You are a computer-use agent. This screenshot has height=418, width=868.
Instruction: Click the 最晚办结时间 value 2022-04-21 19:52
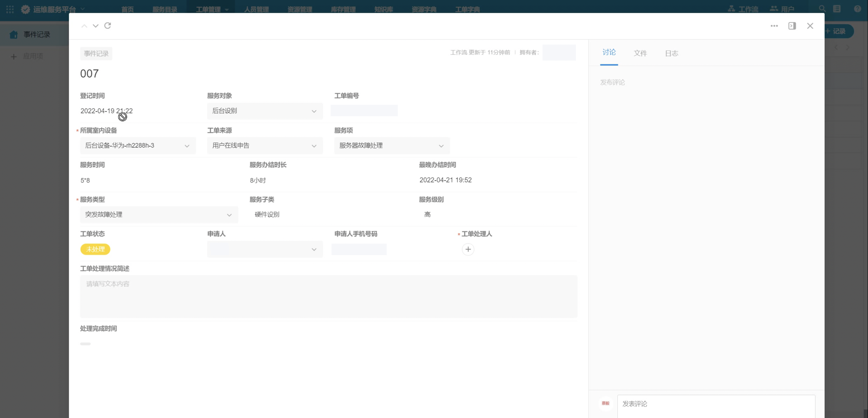tap(445, 180)
